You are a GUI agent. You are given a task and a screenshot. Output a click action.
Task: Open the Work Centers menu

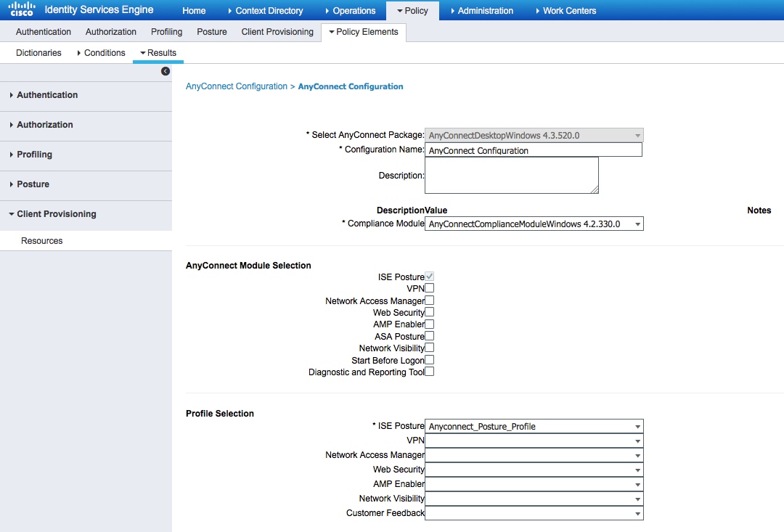tap(566, 10)
